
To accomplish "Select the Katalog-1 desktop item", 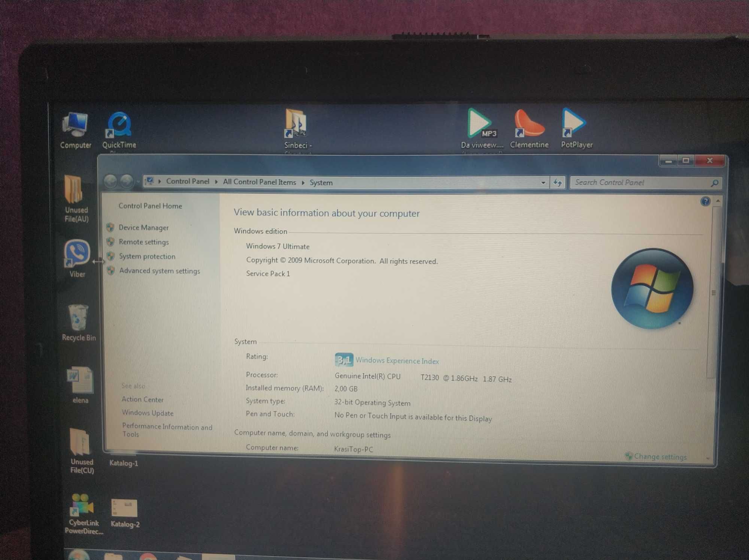I will 124,463.
